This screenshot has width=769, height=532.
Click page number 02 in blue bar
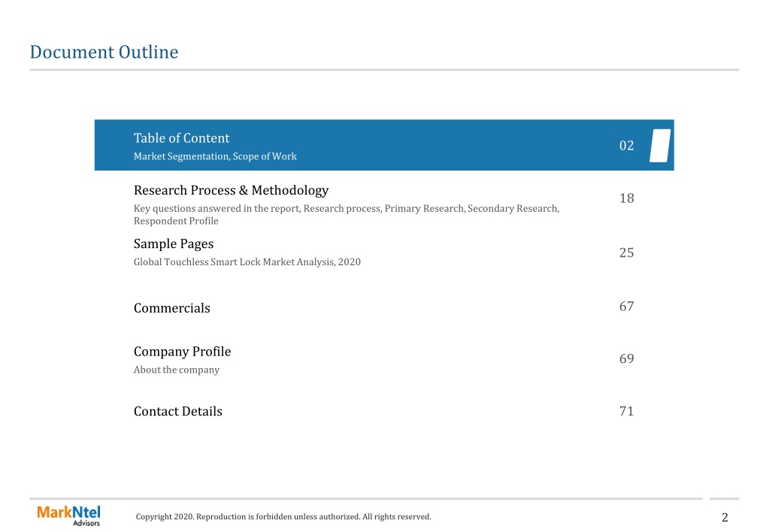point(626,146)
